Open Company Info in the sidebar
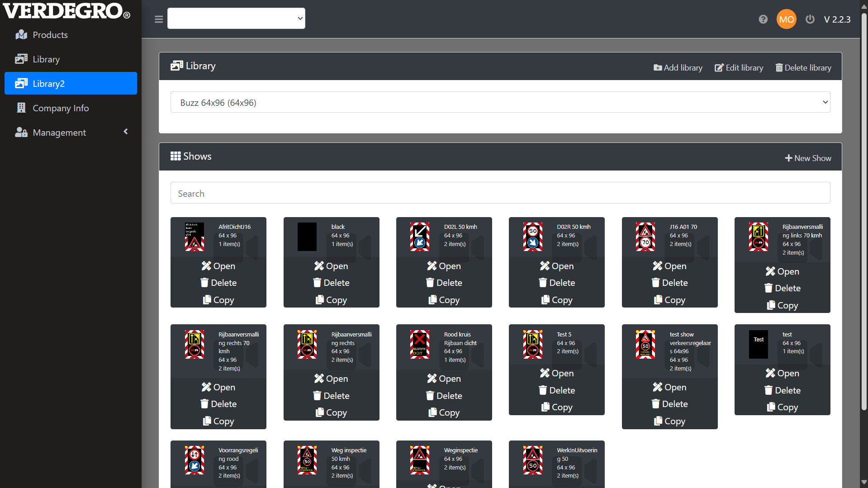Image resolution: width=868 pixels, height=488 pixels. [71, 108]
